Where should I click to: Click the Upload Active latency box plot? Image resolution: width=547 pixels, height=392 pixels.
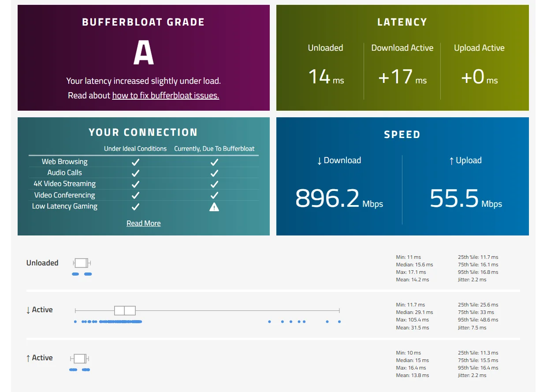tap(80, 358)
